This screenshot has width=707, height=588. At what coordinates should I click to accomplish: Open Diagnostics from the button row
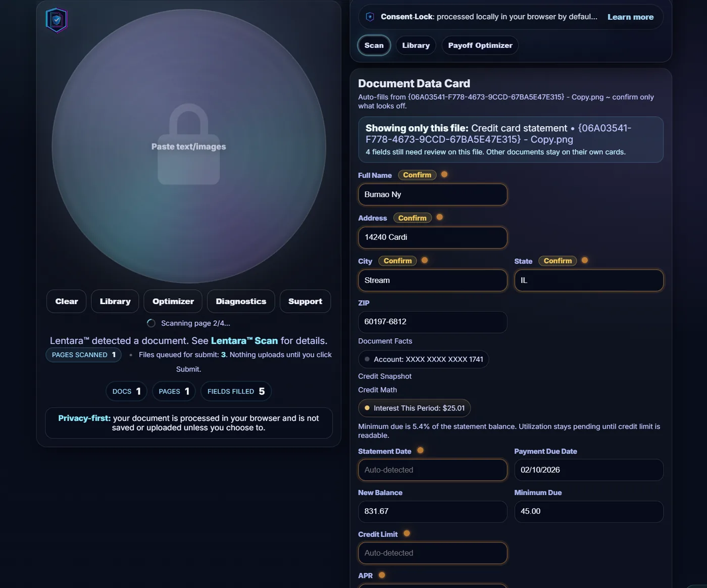(x=241, y=301)
